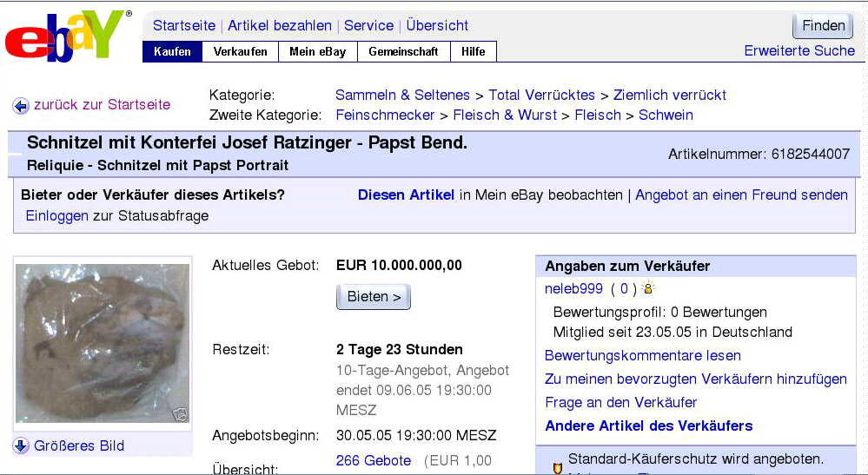The image size is (868, 475).
Task: Click the Standard-Käuferschutz wird angeboten text
Action: tap(696, 459)
